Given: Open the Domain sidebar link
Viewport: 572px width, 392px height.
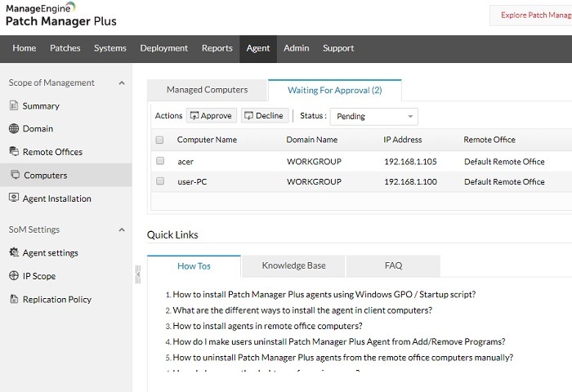Looking at the screenshot, I should 38,129.
